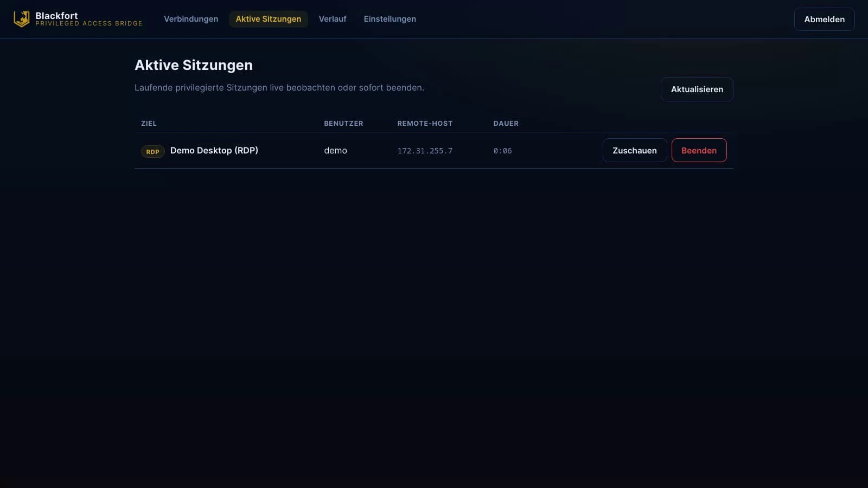
Task: Click the Ziel column header
Action: pyautogui.click(x=149, y=124)
